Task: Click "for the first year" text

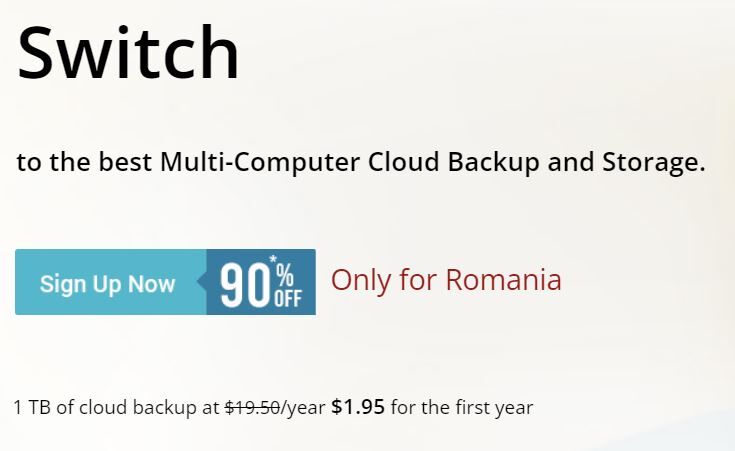Action: (462, 407)
